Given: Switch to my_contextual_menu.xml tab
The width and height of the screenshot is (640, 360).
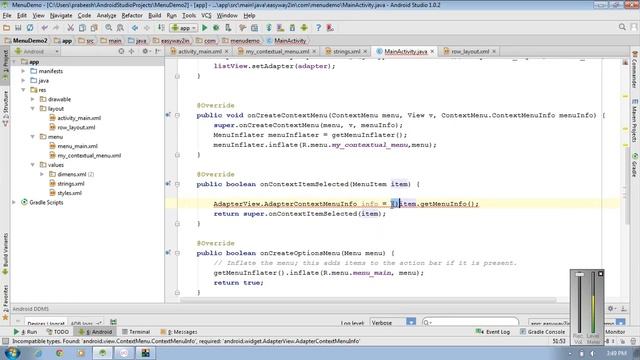Looking at the screenshot, I should (277, 51).
